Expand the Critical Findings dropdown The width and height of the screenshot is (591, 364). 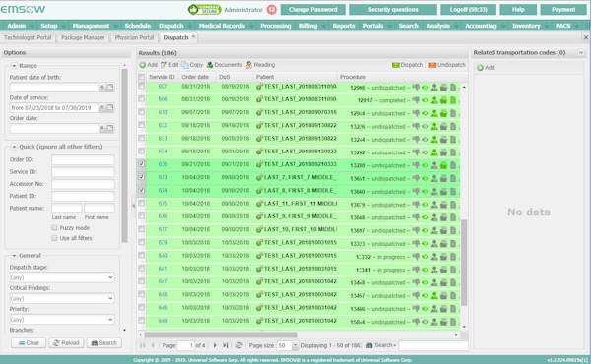[x=62, y=298]
